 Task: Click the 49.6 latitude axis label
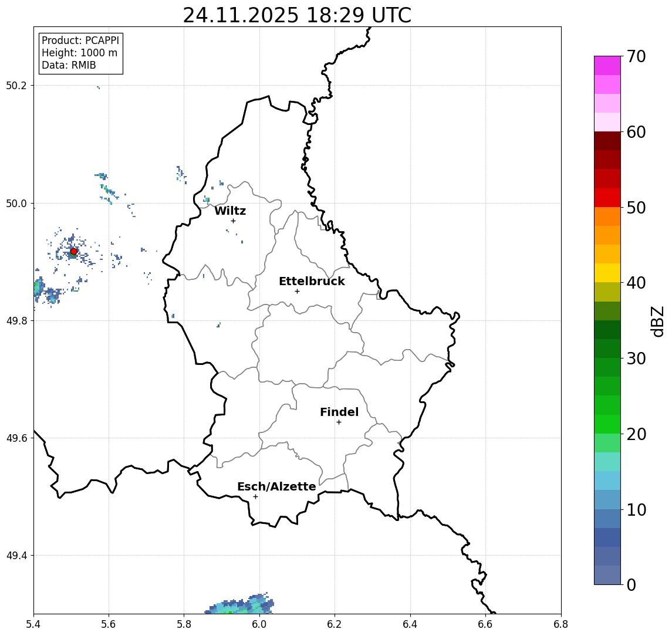coord(16,438)
